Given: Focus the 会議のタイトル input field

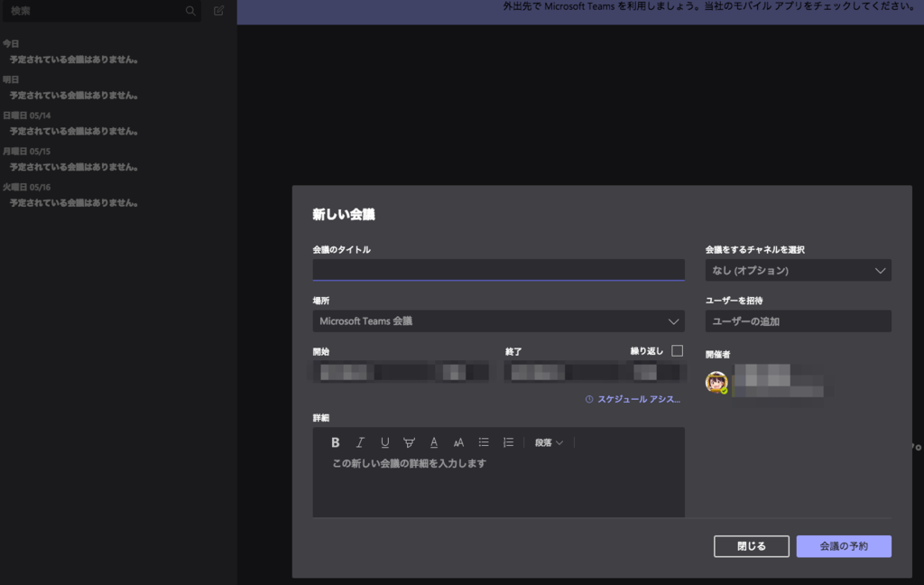Looking at the screenshot, I should pyautogui.click(x=498, y=270).
